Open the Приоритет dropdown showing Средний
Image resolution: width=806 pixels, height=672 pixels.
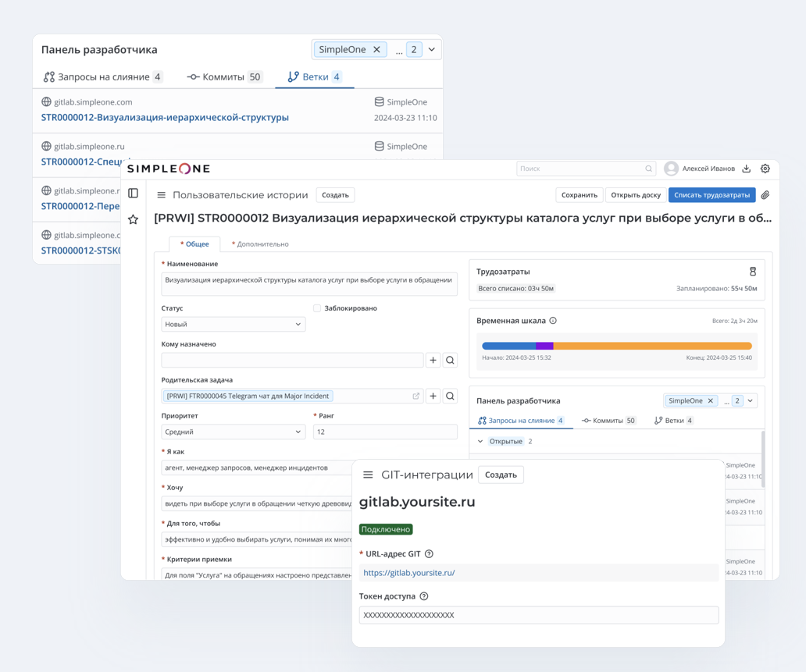(232, 431)
